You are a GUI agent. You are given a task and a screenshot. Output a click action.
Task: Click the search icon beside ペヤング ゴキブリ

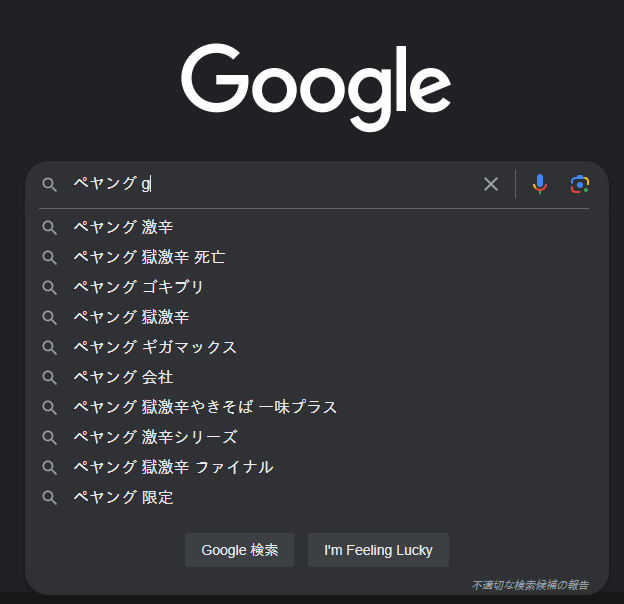(x=49, y=287)
